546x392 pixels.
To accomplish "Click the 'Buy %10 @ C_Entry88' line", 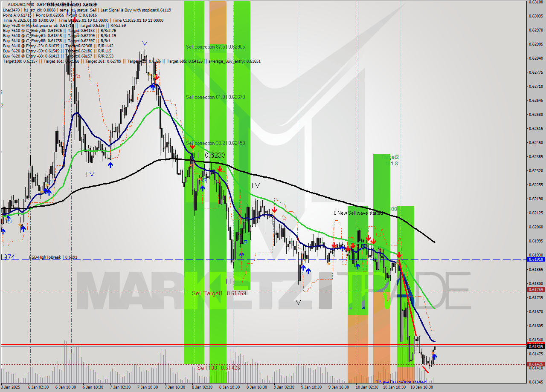I will click(57, 40).
